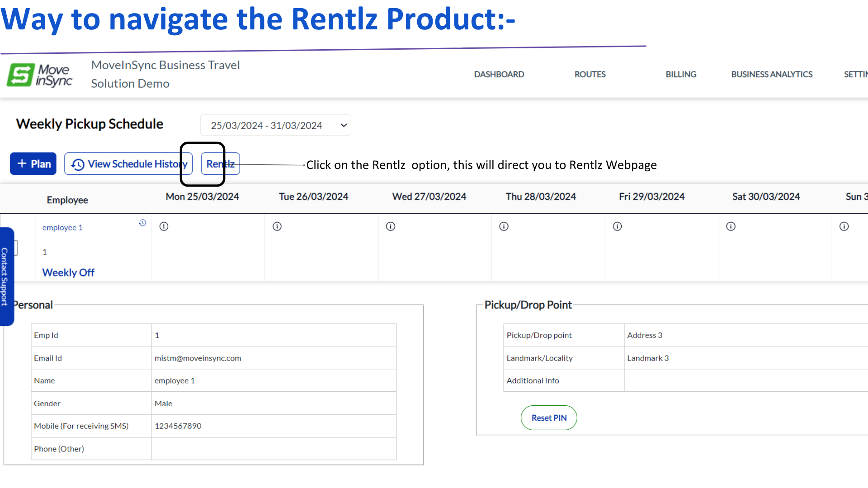Click info icon under Fri 29/03/2024
This screenshot has width=868, height=488.
point(617,226)
